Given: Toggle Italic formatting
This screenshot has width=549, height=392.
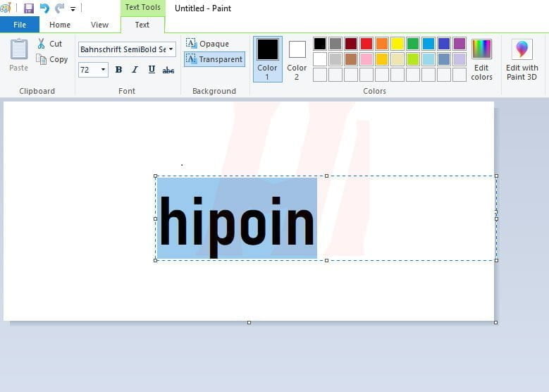Looking at the screenshot, I should tap(135, 70).
